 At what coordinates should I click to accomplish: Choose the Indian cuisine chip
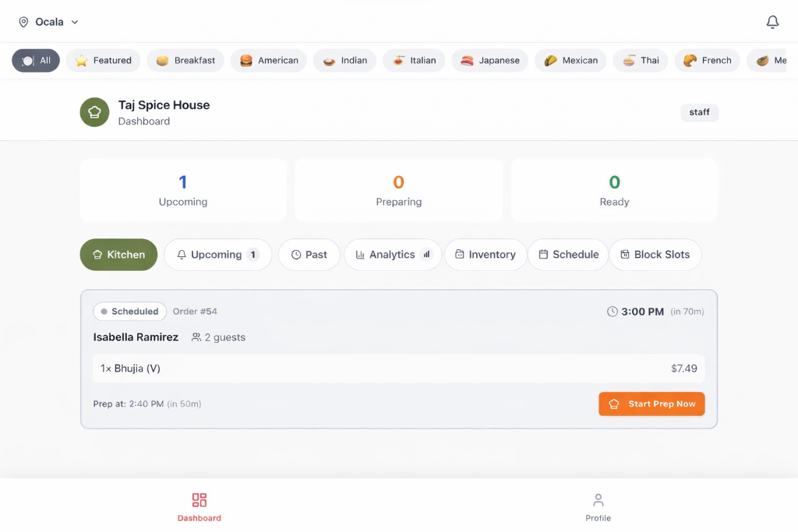[x=344, y=61]
